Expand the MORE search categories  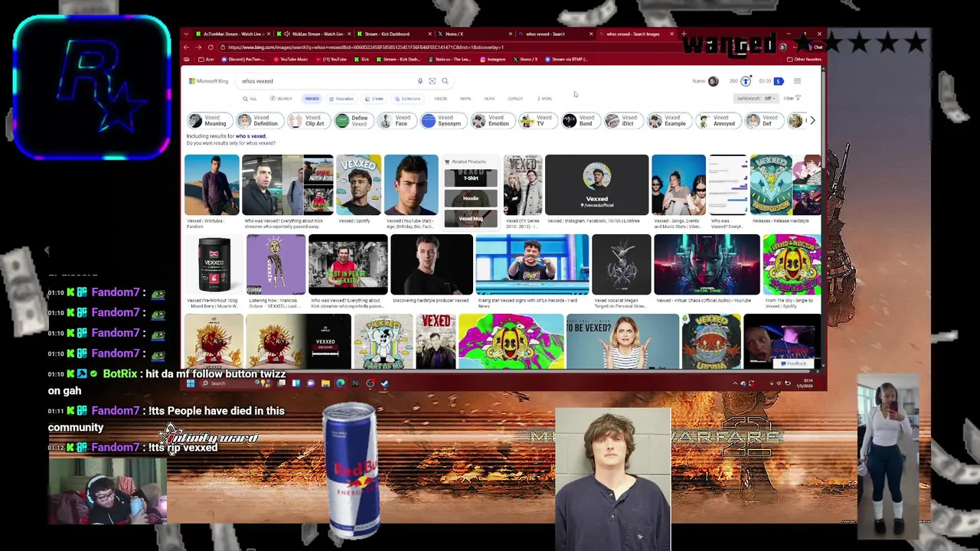tap(545, 99)
